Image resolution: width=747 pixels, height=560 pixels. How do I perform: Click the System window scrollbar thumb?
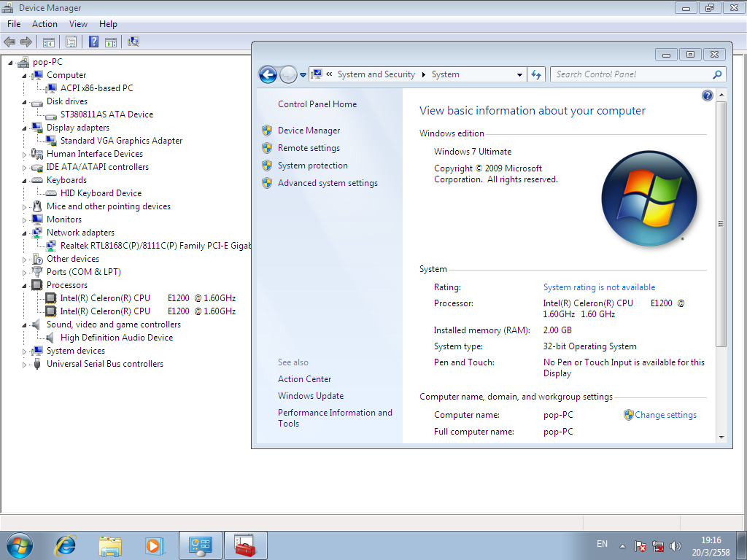point(721,224)
